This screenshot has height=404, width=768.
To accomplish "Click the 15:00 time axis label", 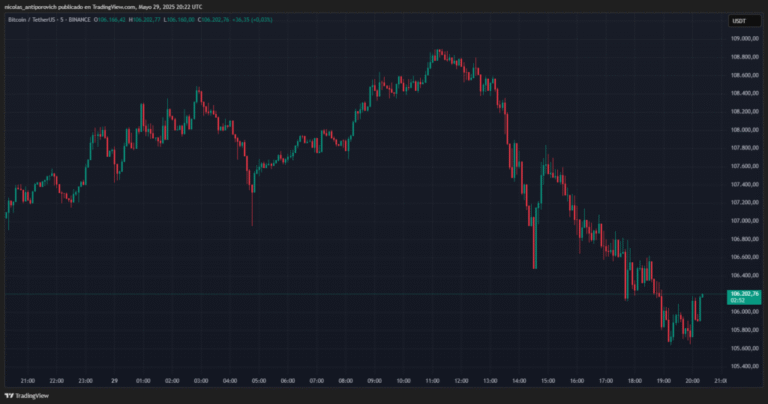I will (x=548, y=381).
